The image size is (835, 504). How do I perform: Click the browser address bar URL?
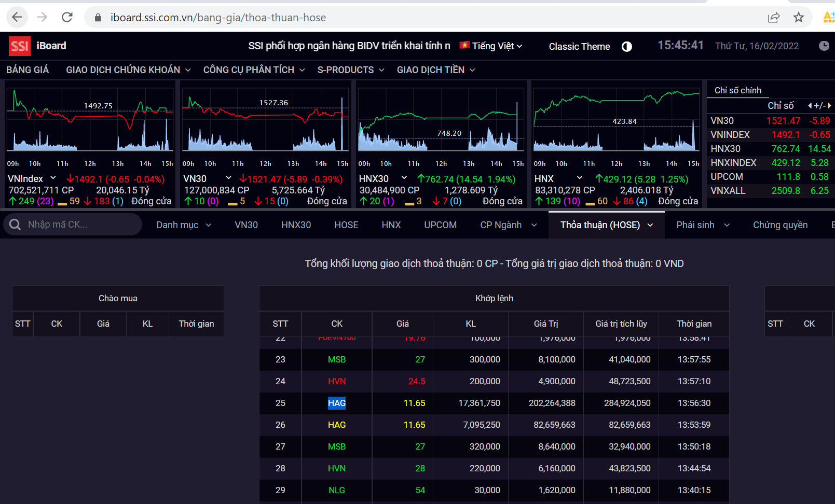[x=218, y=18]
